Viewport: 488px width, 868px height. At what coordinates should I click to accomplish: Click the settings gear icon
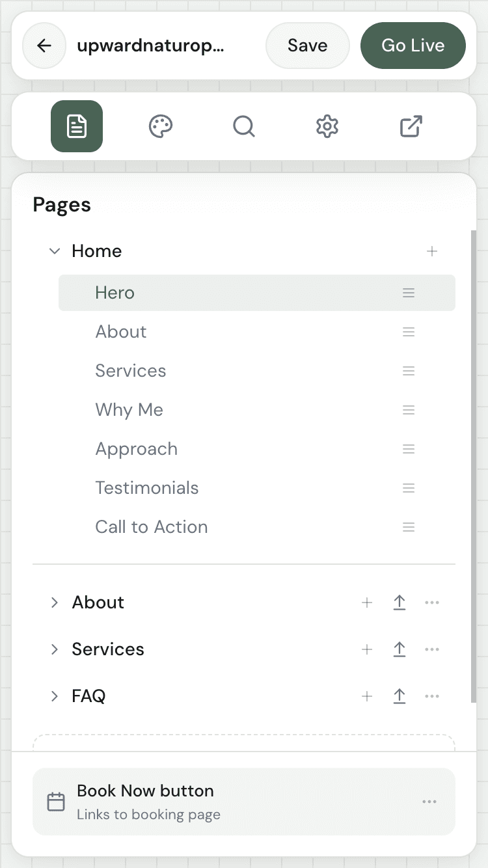coord(327,126)
